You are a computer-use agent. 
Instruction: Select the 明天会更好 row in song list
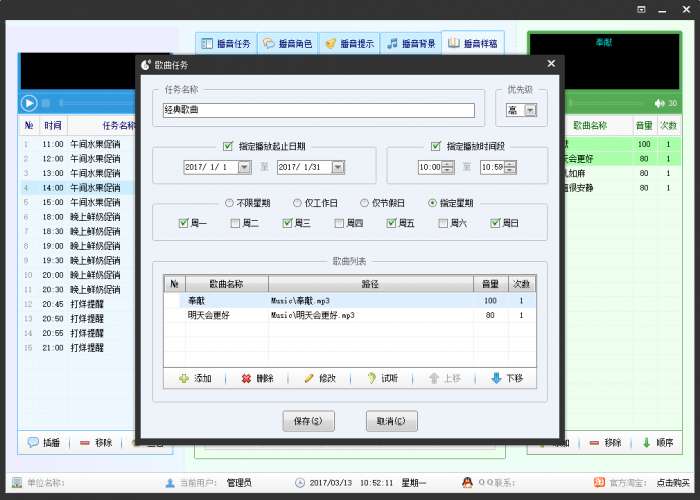click(x=350, y=315)
